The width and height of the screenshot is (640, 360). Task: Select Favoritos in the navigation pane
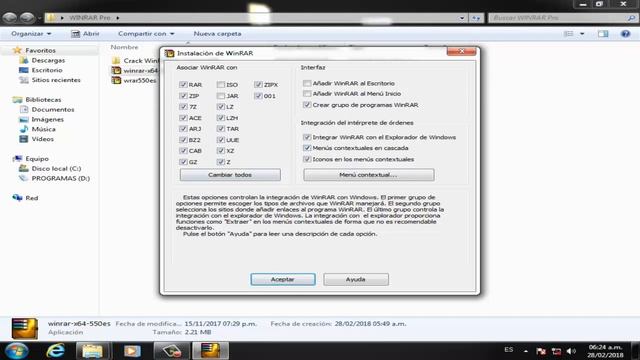tap(40, 50)
